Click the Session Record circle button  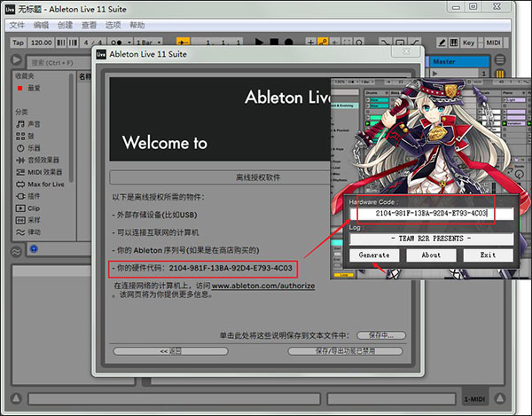(359, 43)
